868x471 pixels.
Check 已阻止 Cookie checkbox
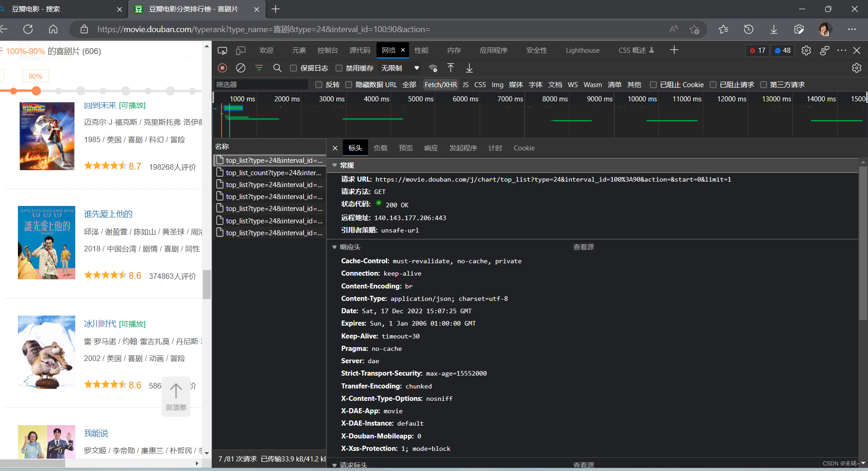pyautogui.click(x=653, y=84)
